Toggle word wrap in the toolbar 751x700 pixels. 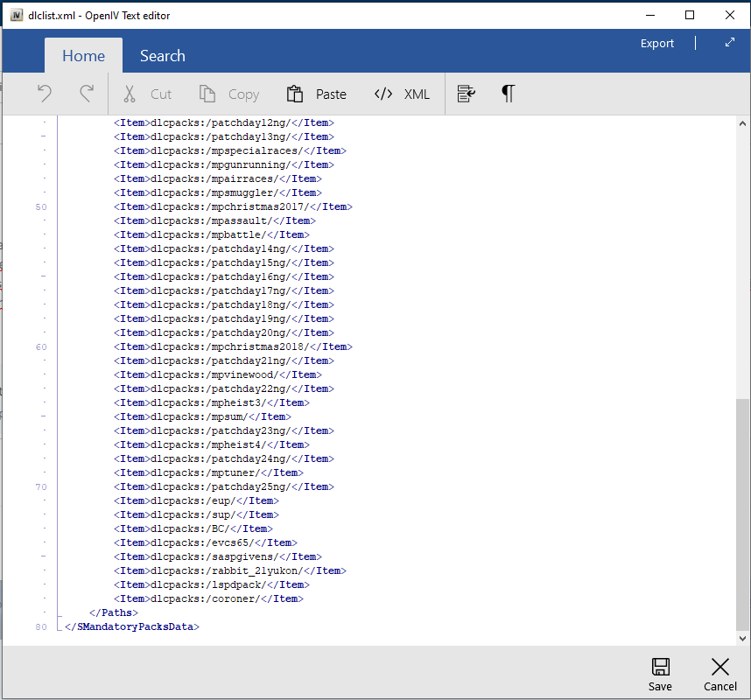pyautogui.click(x=467, y=94)
